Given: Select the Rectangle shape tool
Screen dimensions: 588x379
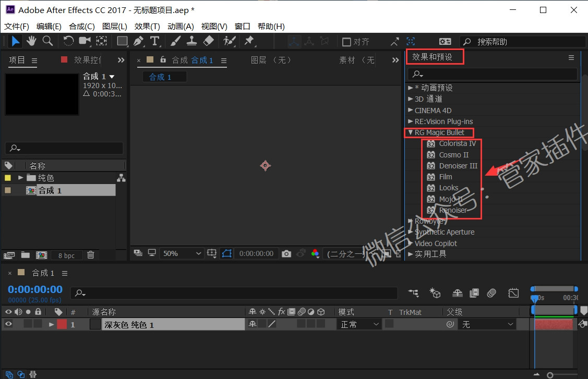Looking at the screenshot, I should 122,41.
